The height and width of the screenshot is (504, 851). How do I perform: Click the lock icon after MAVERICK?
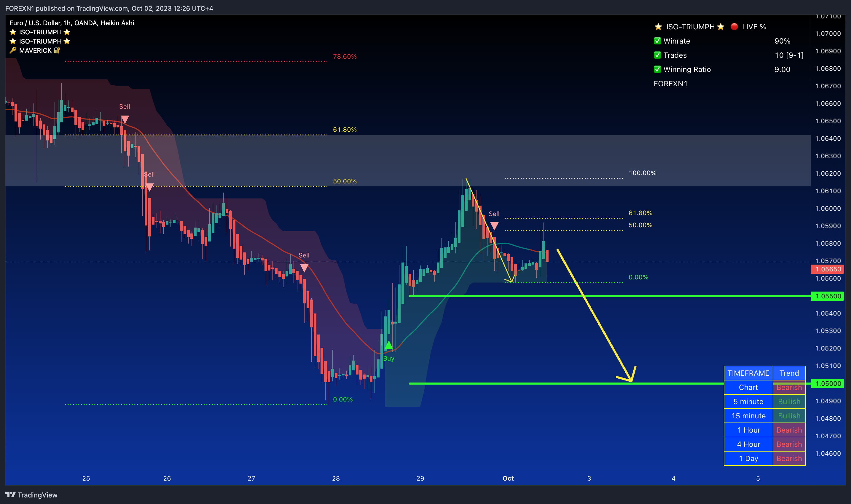[x=57, y=50]
